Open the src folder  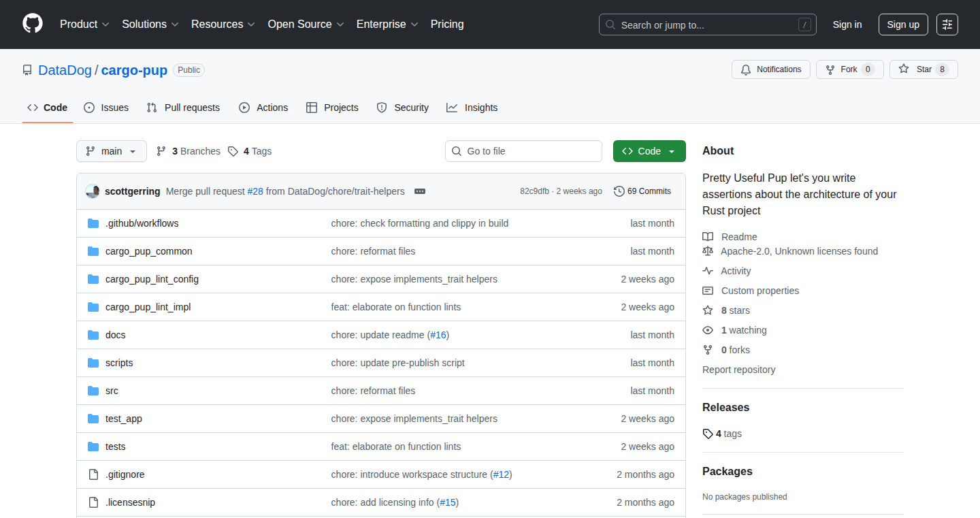[x=112, y=391]
